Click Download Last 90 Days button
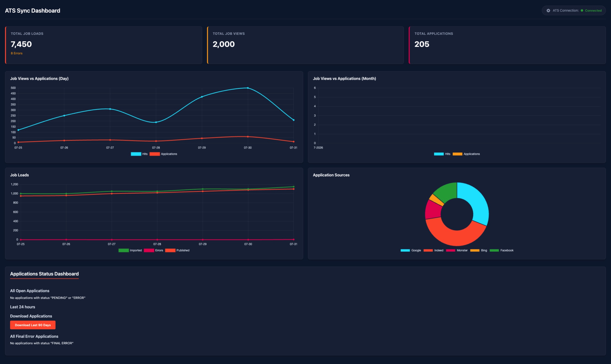The image size is (611, 364). click(33, 325)
